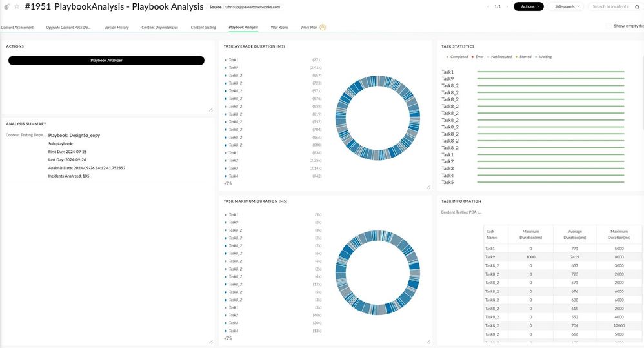Image resolution: width=644 pixels, height=348 pixels.
Task: Click the Task2 (40k) maximum duration entry
Action: click(273, 315)
